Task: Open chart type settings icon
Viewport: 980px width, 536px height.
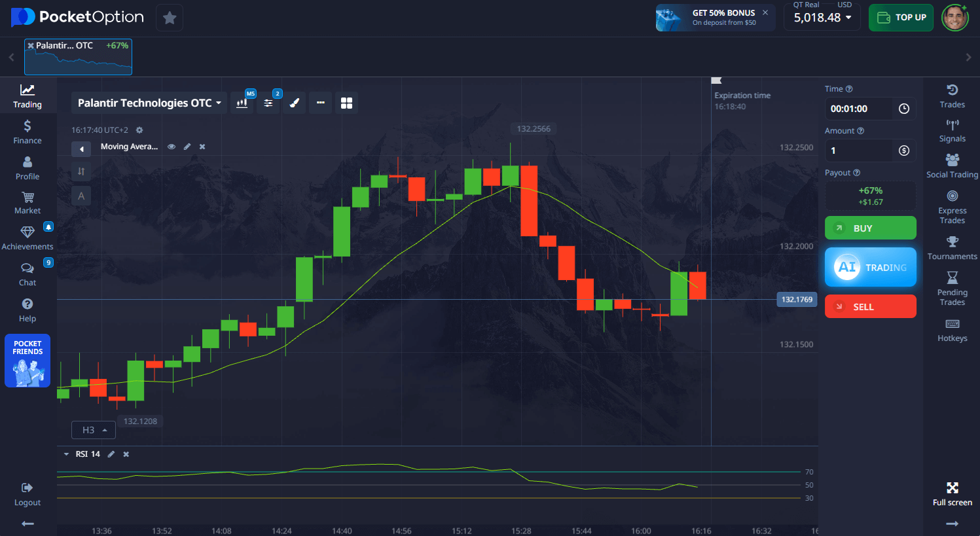Action: click(x=242, y=103)
